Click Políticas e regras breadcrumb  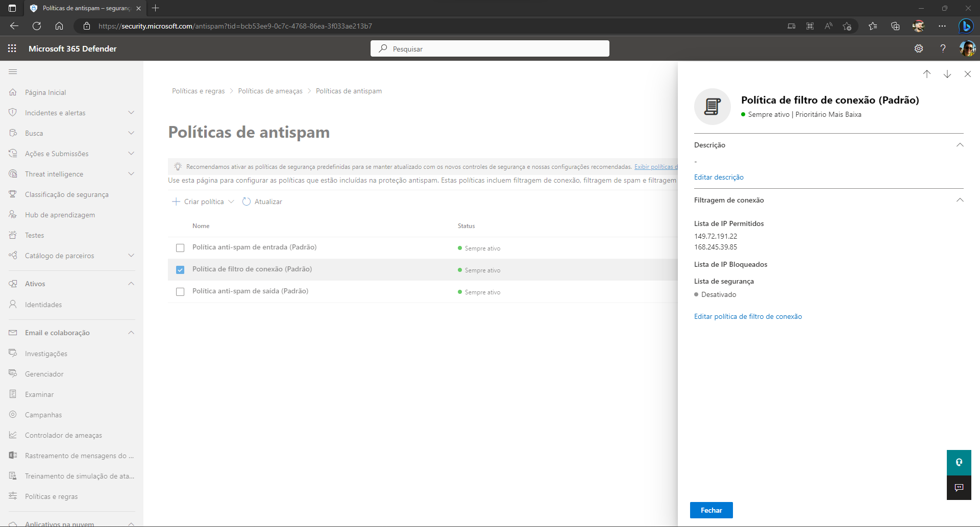coord(199,91)
